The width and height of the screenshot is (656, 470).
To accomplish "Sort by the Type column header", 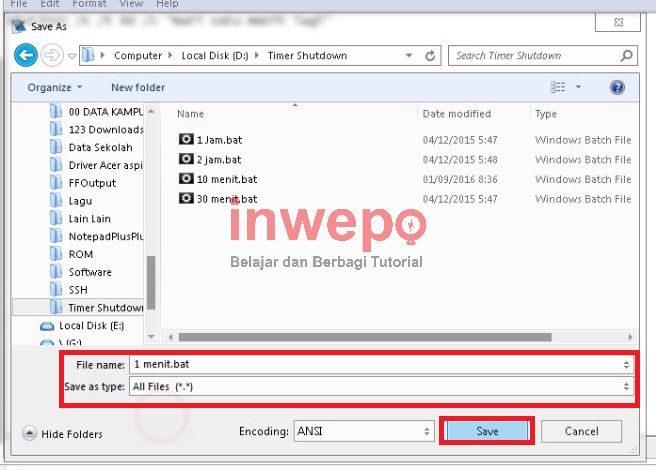I will (546, 114).
